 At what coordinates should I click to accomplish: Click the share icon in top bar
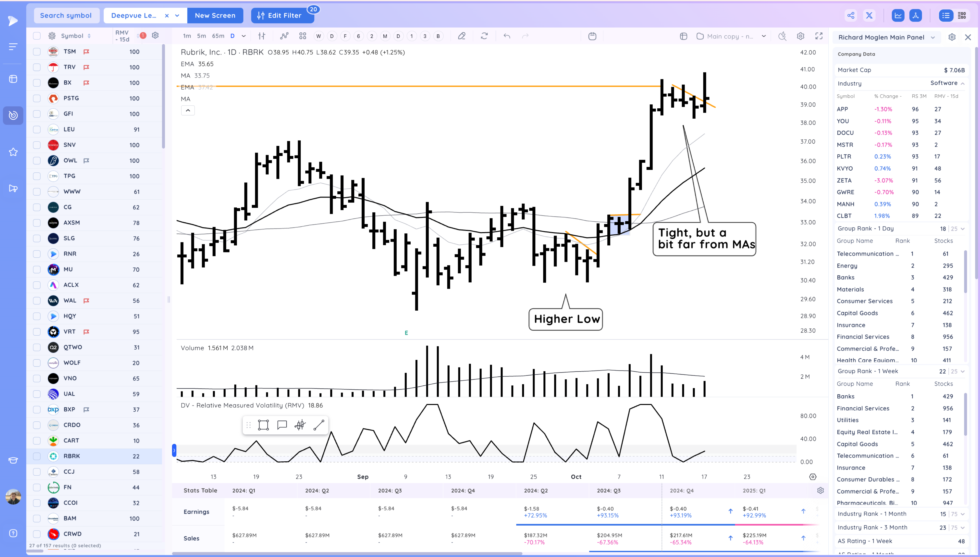(x=850, y=15)
